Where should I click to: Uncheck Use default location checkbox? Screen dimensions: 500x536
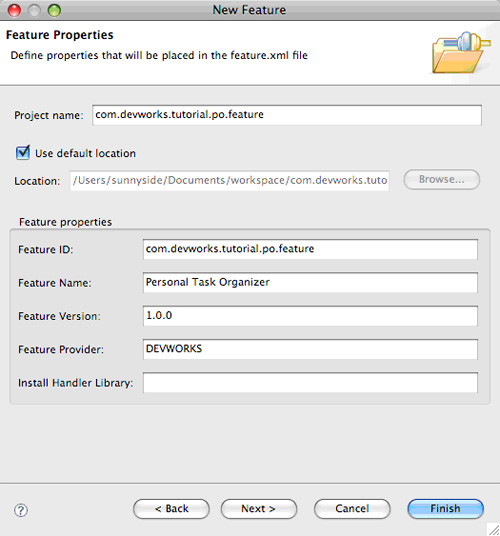(23, 152)
